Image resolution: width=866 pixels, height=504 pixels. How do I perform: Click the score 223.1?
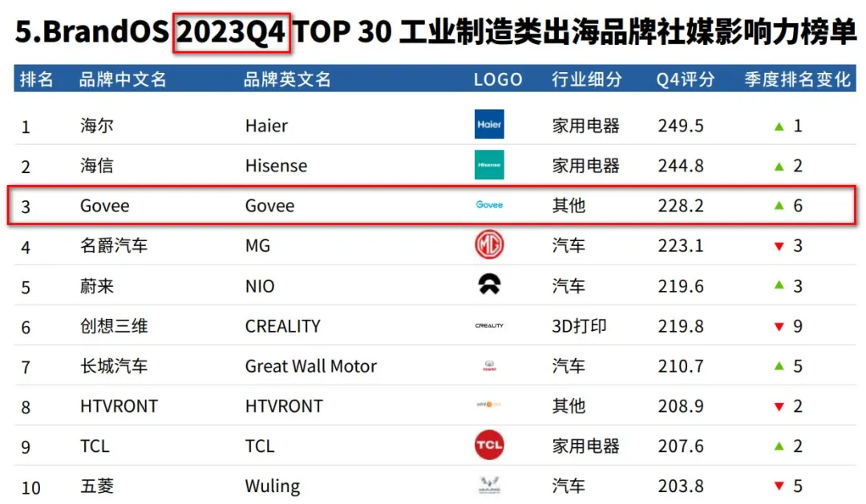[x=681, y=246]
